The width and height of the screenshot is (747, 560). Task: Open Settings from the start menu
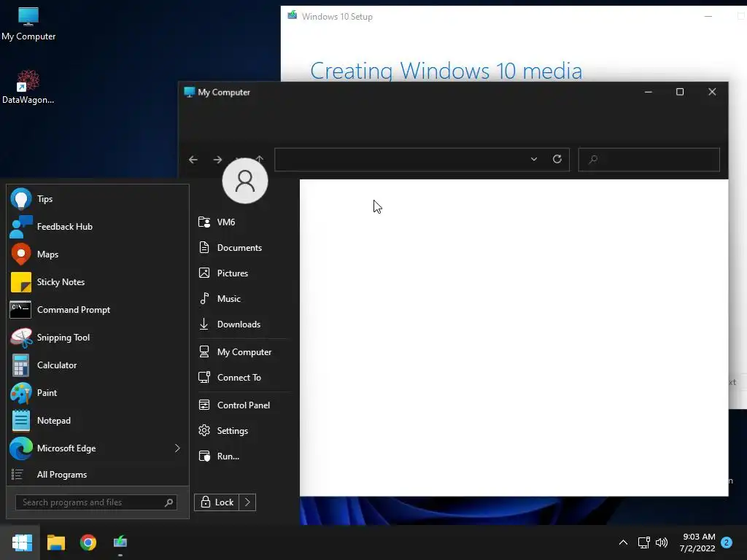click(243, 430)
